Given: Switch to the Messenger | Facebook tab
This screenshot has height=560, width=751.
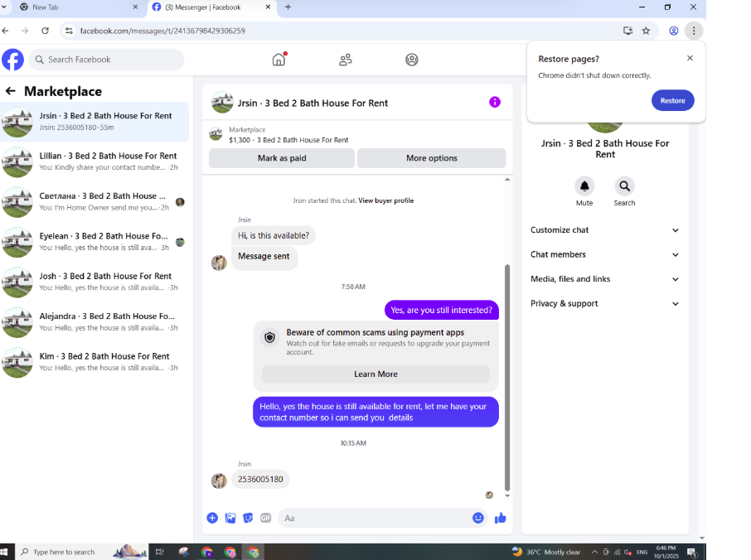Looking at the screenshot, I should pyautogui.click(x=211, y=7).
